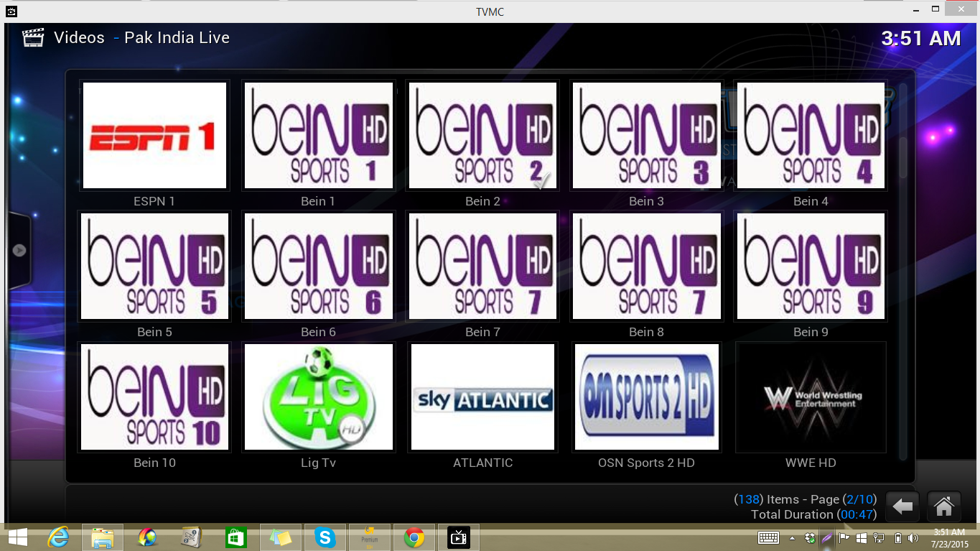Expand the left side panel arrow

point(19,250)
